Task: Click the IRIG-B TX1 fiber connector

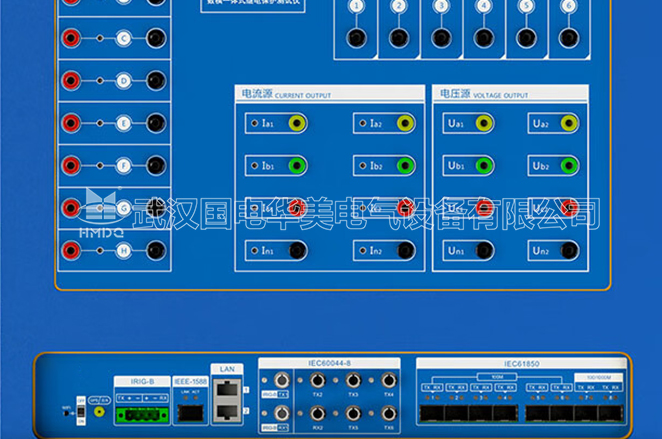Action: (282, 380)
